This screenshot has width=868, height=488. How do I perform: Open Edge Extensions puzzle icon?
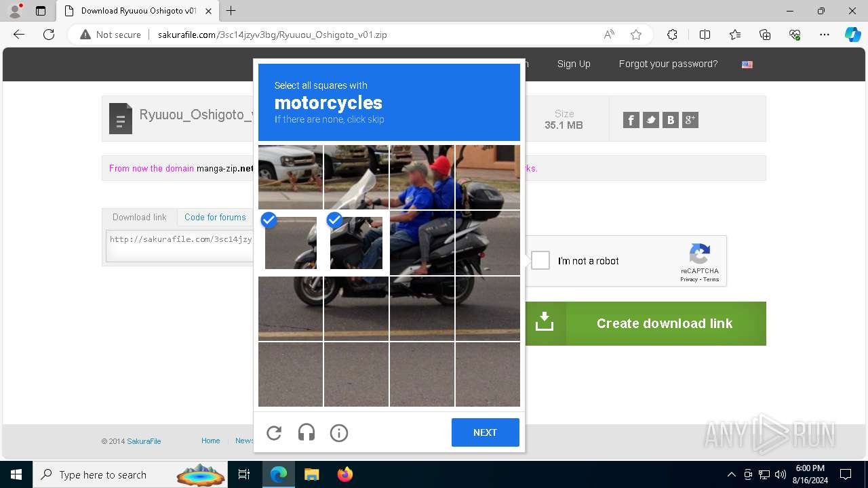672,35
